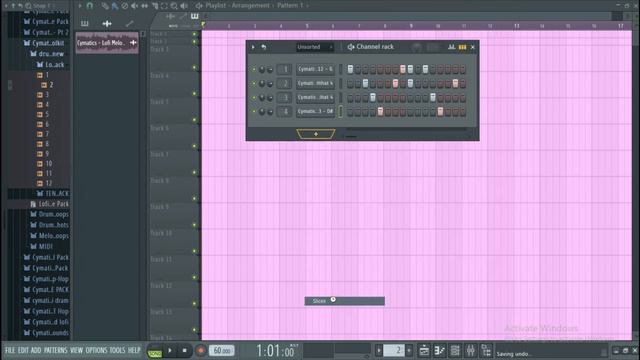This screenshot has height=360, width=640.
Task: Click channel 1 panning knob
Action: pos(262,69)
